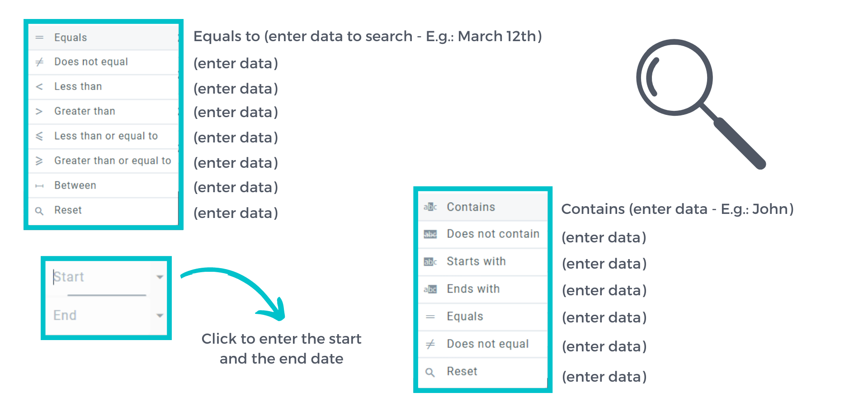Reset the date filter
Image resolution: width=868 pixels, height=407 pixels.
(68, 210)
